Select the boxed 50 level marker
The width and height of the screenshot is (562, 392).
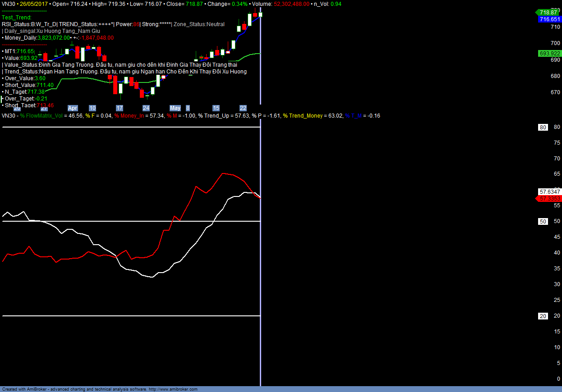pyautogui.click(x=543, y=221)
